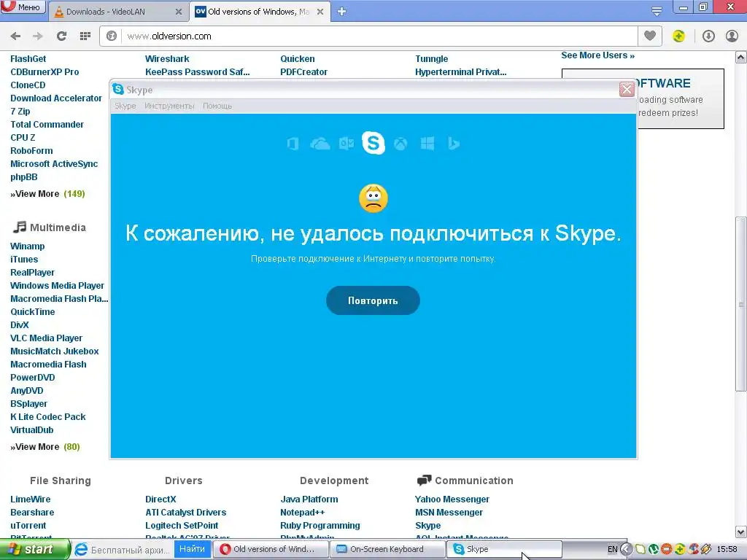Click the site info globe icon

pos(112,36)
